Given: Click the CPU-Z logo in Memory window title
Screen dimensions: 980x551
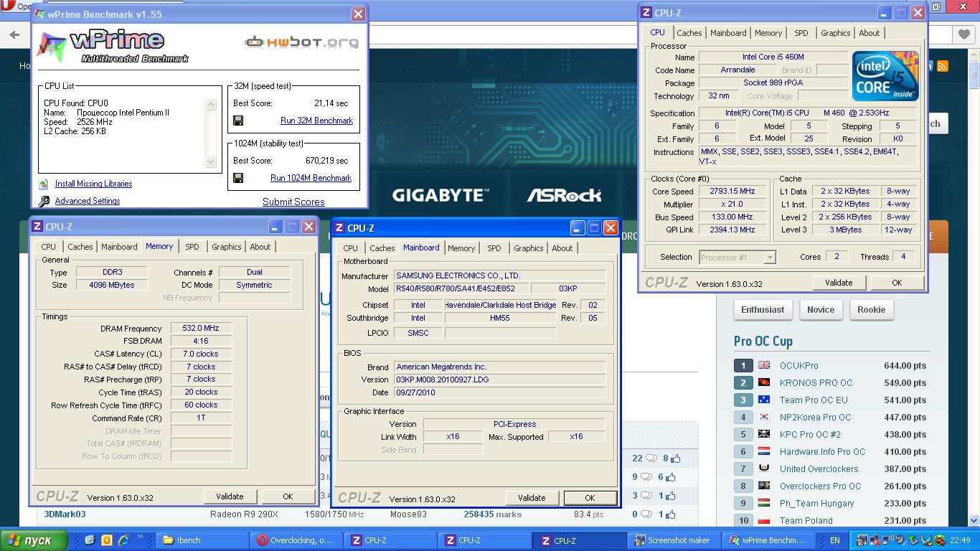Looking at the screenshot, I should [x=37, y=227].
